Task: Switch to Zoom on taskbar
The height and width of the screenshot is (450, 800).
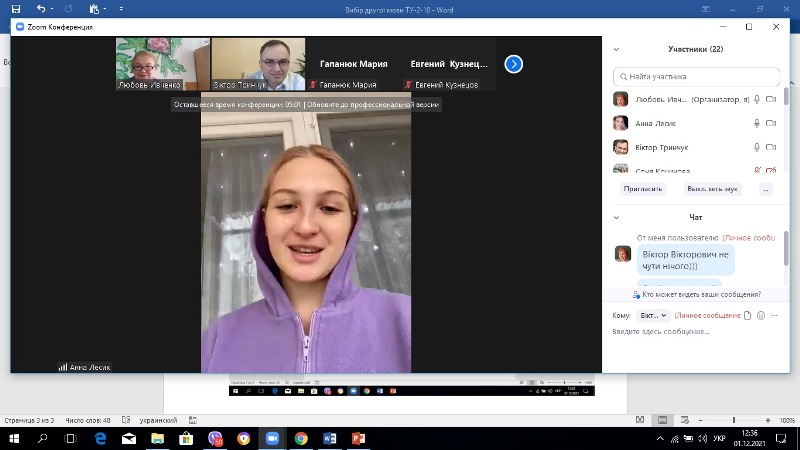Action: [x=272, y=439]
